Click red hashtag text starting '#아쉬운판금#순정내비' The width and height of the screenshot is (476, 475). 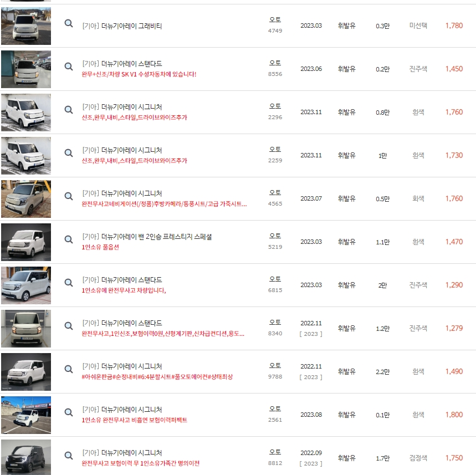pyautogui.click(x=157, y=376)
